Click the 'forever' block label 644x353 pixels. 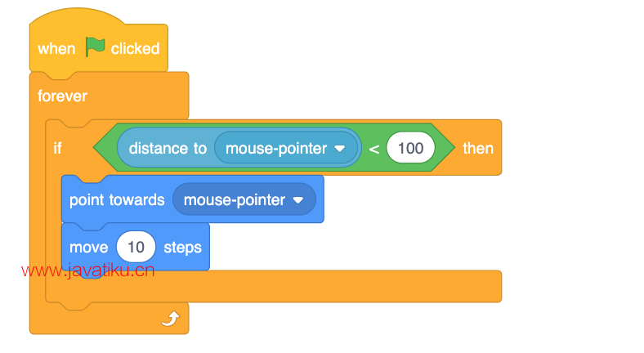[62, 96]
